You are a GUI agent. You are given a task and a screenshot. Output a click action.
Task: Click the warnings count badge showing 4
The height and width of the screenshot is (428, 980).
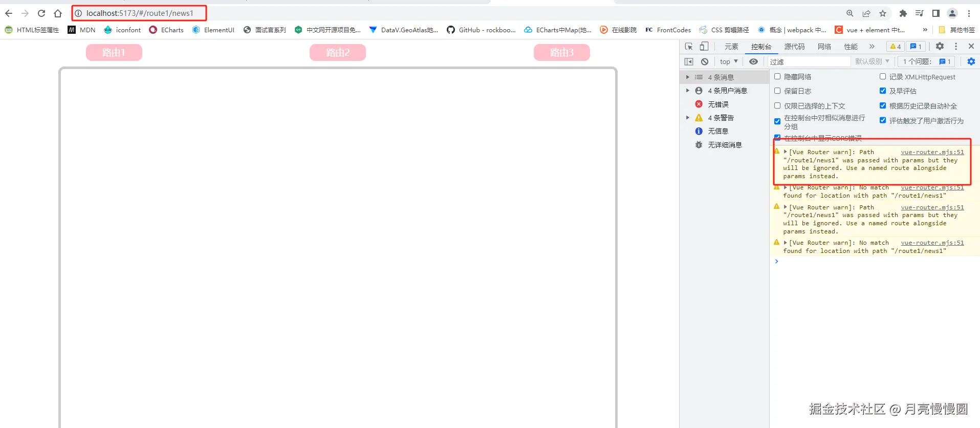pyautogui.click(x=896, y=47)
